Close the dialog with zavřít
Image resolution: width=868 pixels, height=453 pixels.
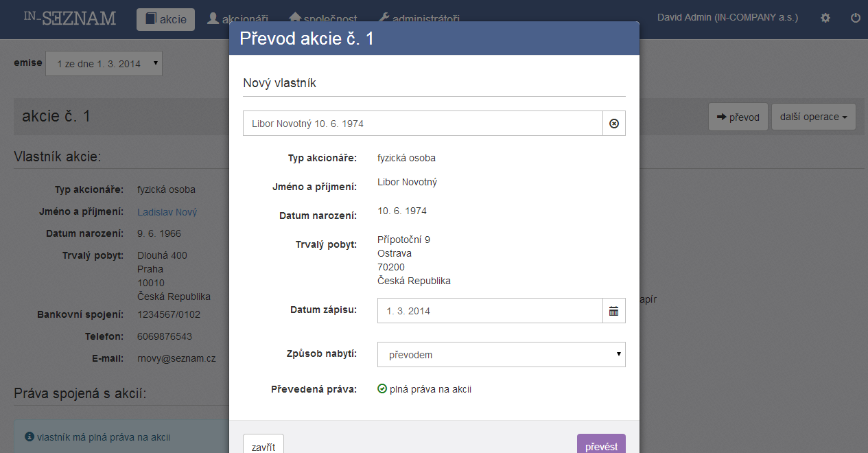point(263,446)
